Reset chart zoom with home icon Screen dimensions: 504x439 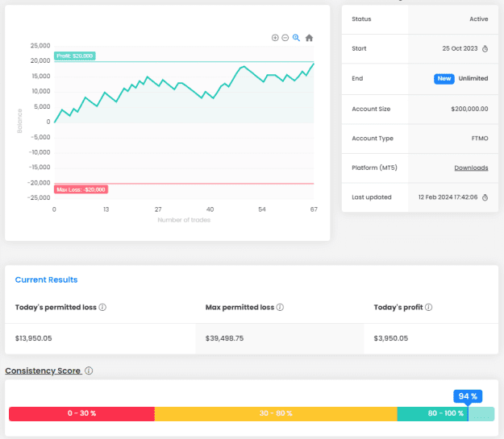309,38
